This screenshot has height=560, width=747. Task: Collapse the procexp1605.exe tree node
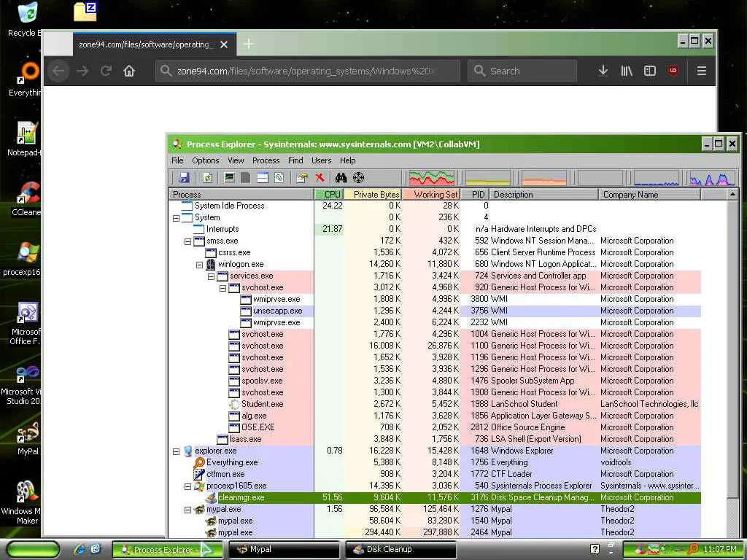coord(187,486)
